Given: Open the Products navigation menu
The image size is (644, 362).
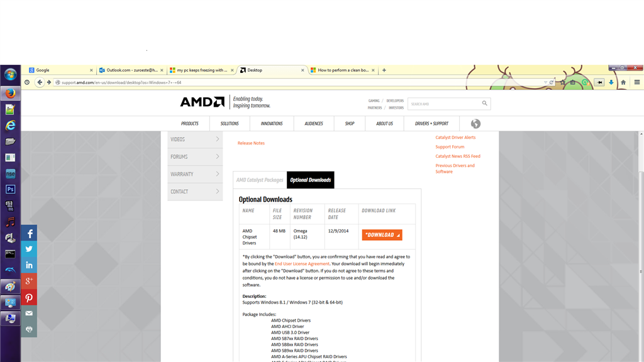Looking at the screenshot, I should pos(190,124).
